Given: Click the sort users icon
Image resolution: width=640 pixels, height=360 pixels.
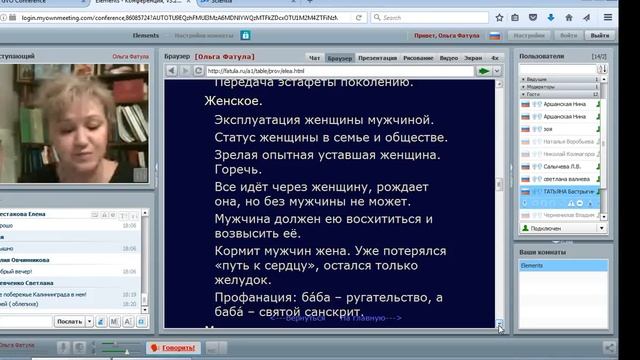Looking at the screenshot, I should (603, 69).
